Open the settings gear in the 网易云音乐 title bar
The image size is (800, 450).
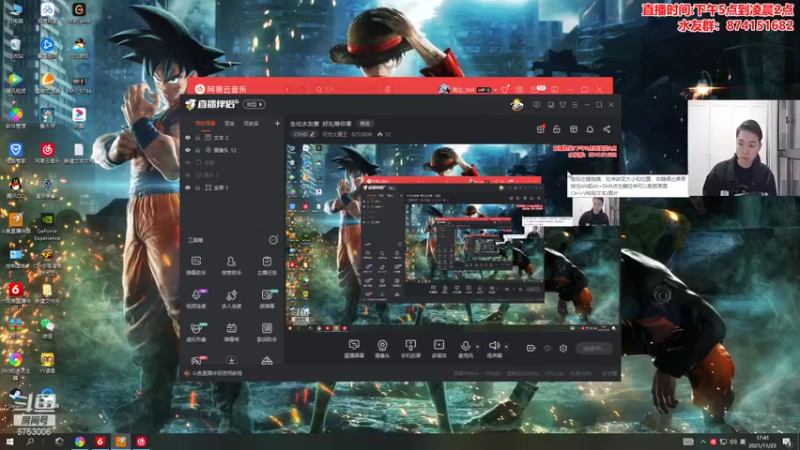519,89
